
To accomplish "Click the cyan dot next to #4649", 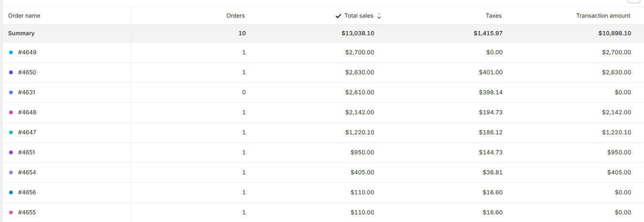I will coord(11,52).
